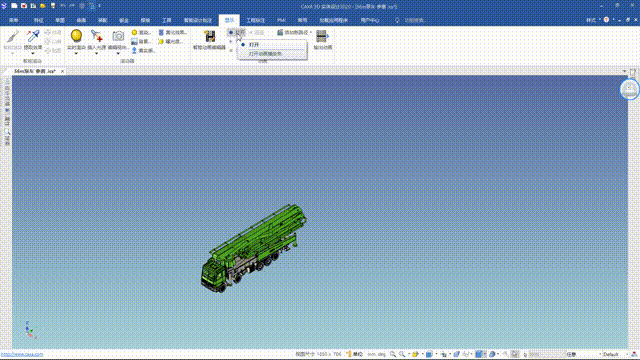Open the smart animation editor icon

(x=210, y=37)
